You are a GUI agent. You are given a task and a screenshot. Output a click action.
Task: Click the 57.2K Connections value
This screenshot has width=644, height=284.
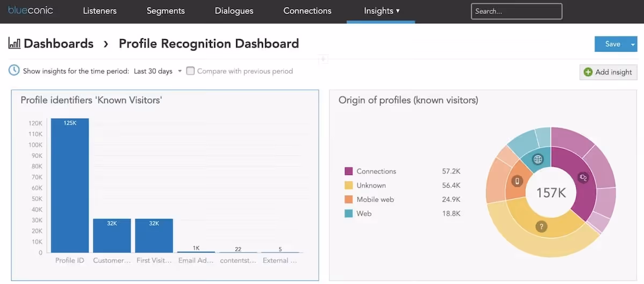(x=451, y=171)
